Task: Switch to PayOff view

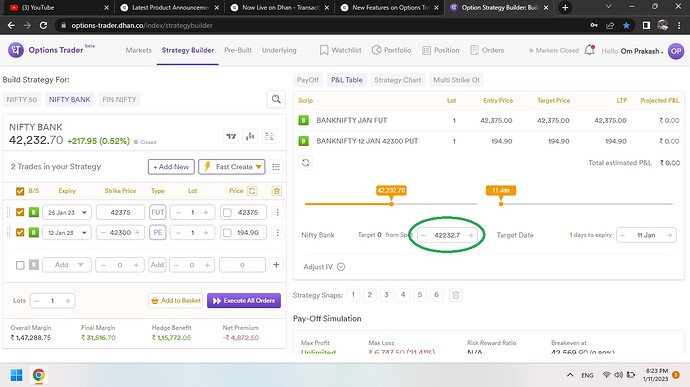Action: 308,80
